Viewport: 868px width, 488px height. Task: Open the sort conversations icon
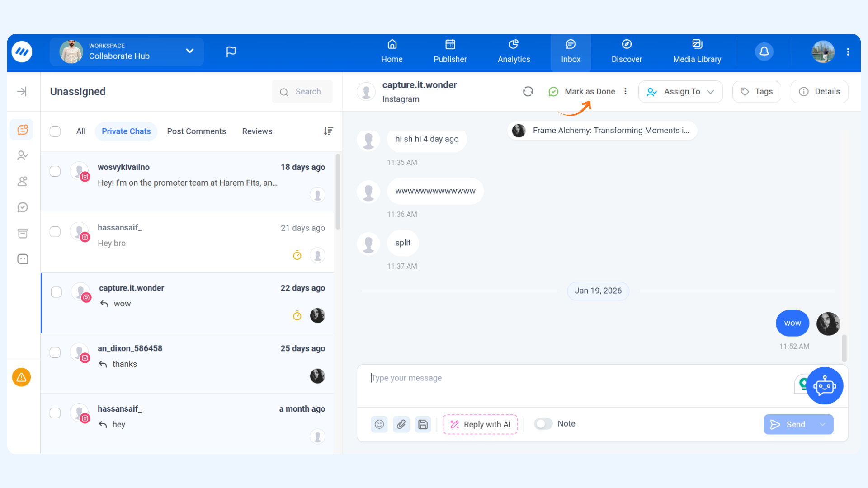(328, 131)
